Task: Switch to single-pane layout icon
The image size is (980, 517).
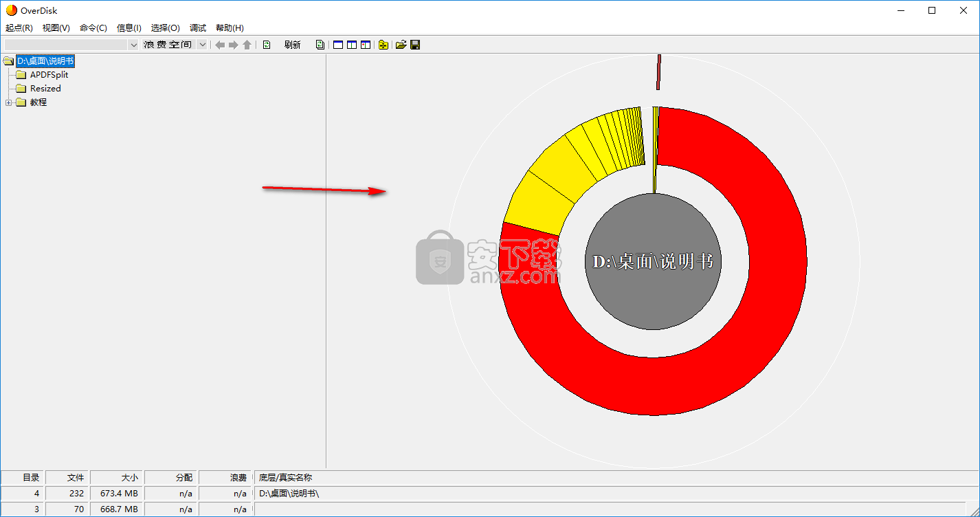Action: point(338,45)
